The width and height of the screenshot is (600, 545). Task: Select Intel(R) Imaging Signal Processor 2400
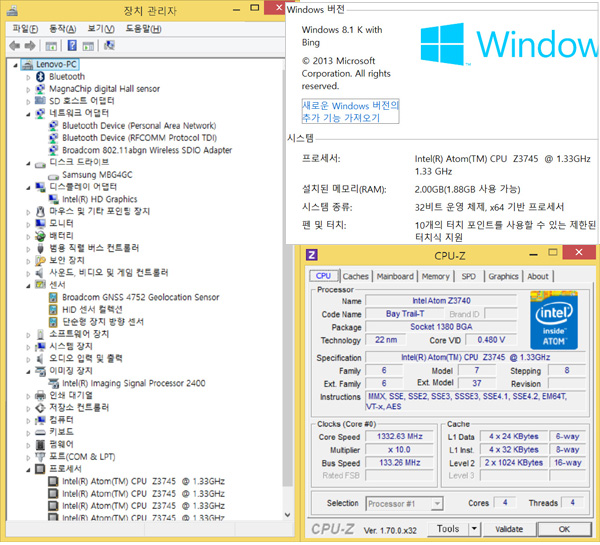click(x=132, y=382)
